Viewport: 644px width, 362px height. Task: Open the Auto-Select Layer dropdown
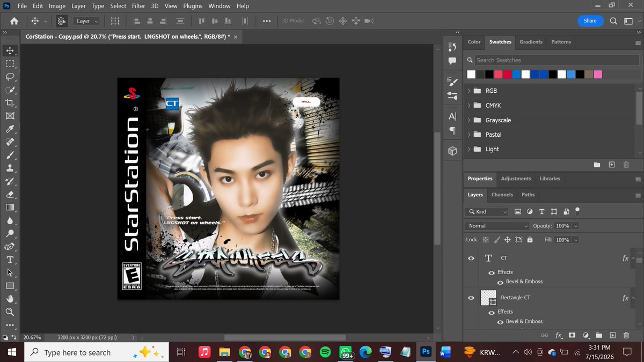(x=86, y=21)
